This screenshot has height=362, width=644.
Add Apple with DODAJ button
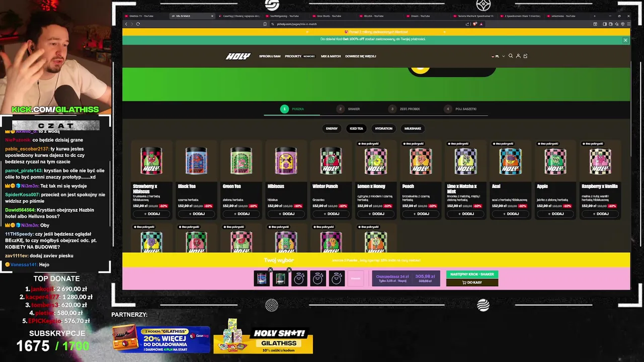point(555,214)
